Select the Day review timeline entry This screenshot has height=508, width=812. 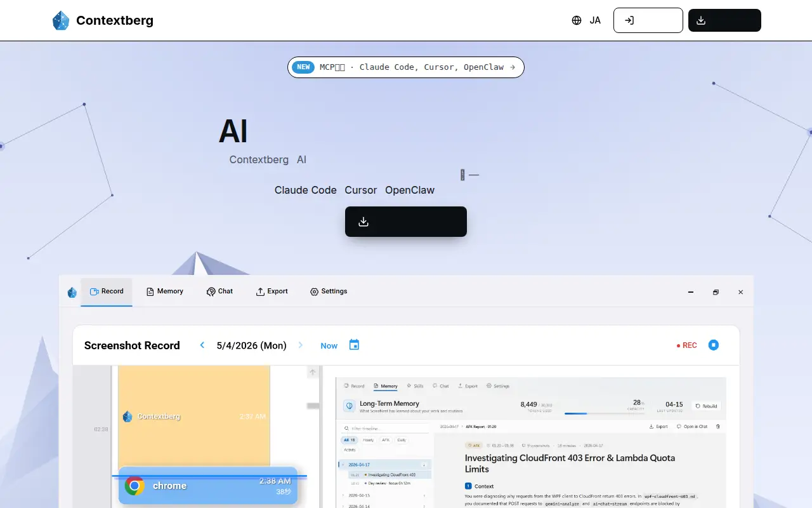390,483
